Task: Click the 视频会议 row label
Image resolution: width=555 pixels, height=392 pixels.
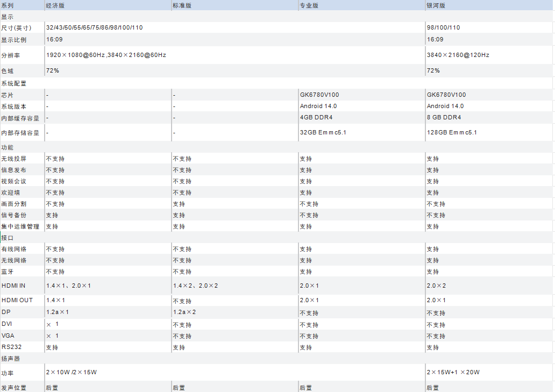Action: [x=14, y=182]
